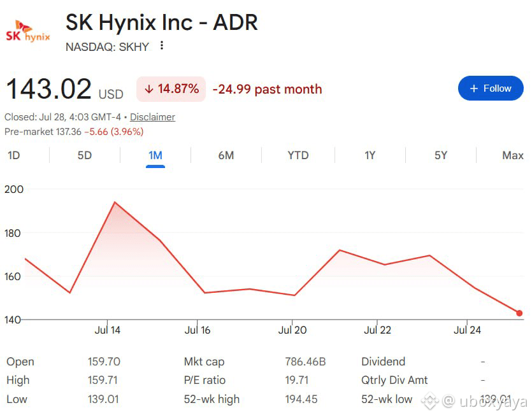
Task: Click the 'Jul 14' axis label
Action: tap(107, 330)
